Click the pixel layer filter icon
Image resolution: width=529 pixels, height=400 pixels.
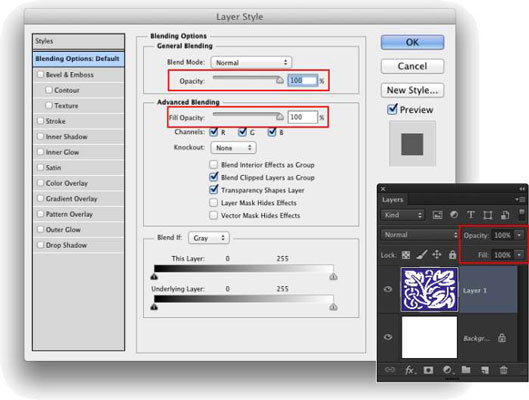point(437,215)
